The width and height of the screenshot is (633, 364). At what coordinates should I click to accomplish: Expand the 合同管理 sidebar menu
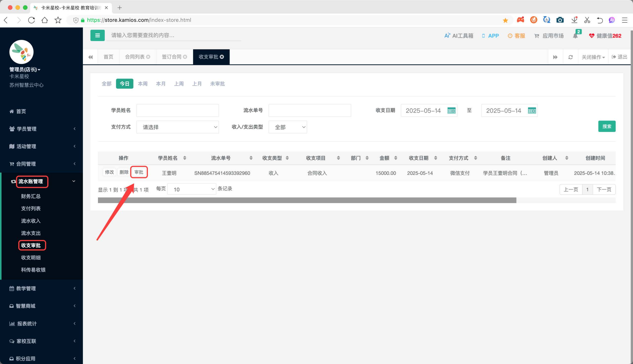coord(42,164)
